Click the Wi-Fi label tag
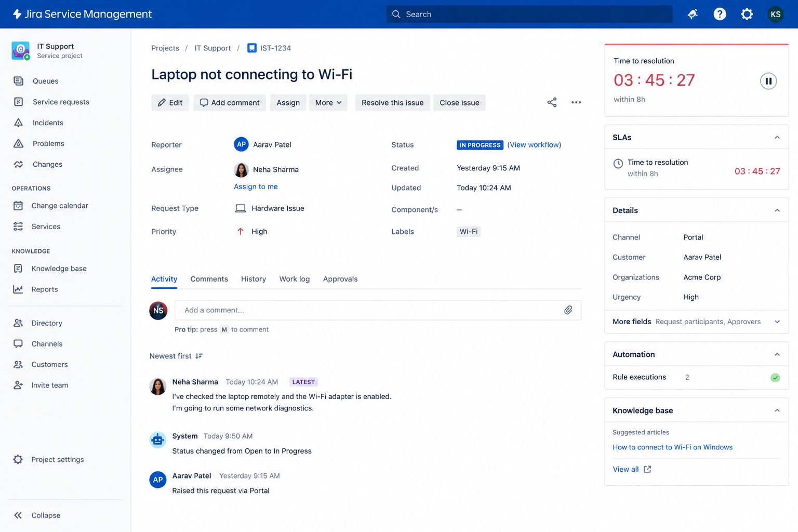This screenshot has height=532, width=798. pyautogui.click(x=469, y=232)
